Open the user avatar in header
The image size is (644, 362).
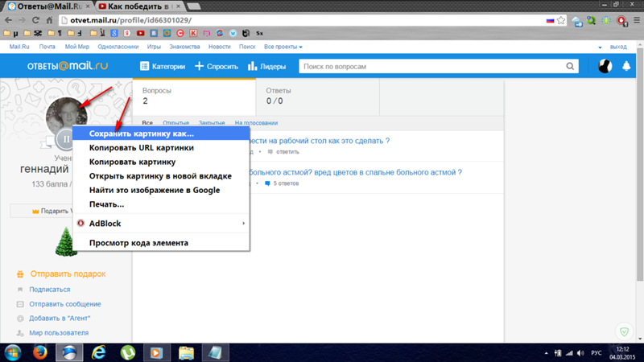point(605,66)
